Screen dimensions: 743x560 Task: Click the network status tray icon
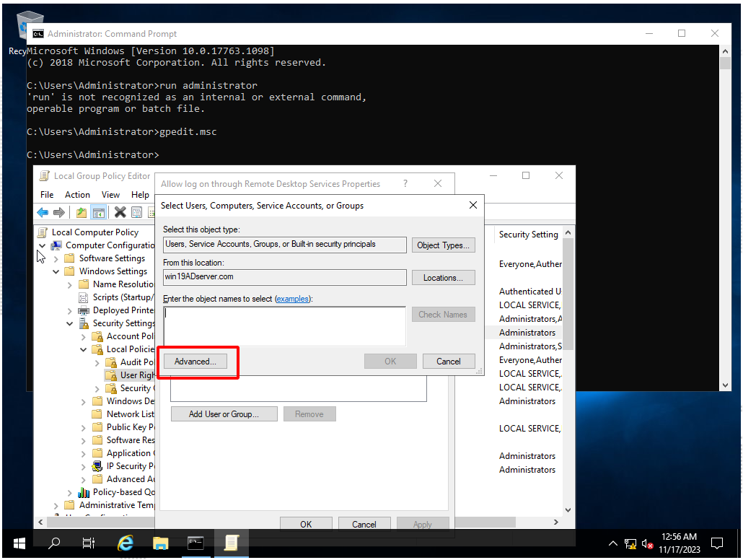tap(630, 544)
